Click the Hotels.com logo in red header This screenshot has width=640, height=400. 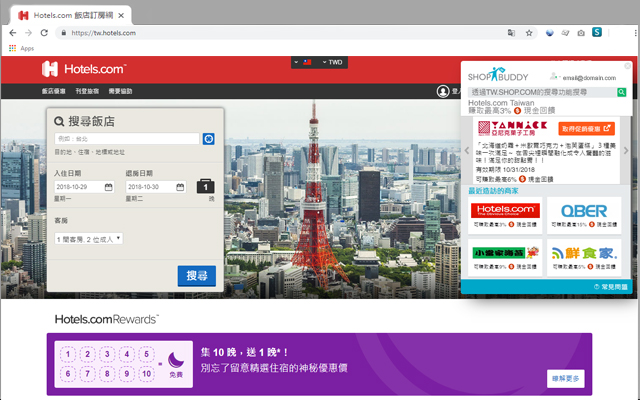(x=84, y=69)
